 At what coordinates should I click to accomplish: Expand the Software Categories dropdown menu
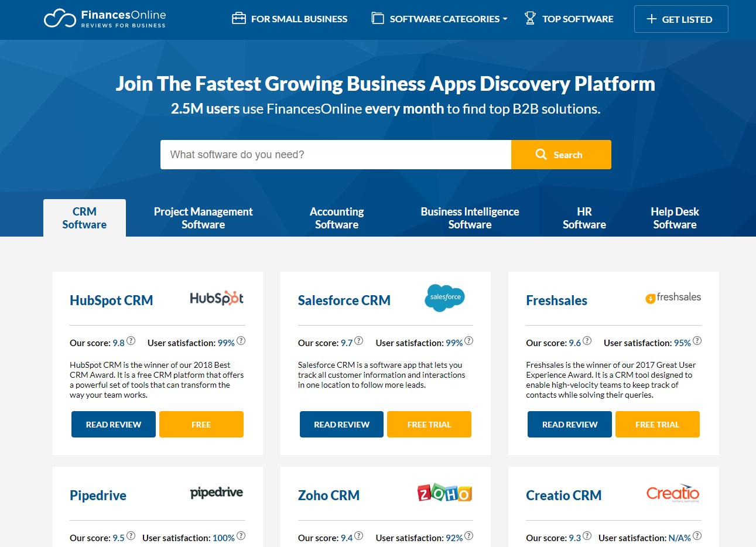pos(439,19)
